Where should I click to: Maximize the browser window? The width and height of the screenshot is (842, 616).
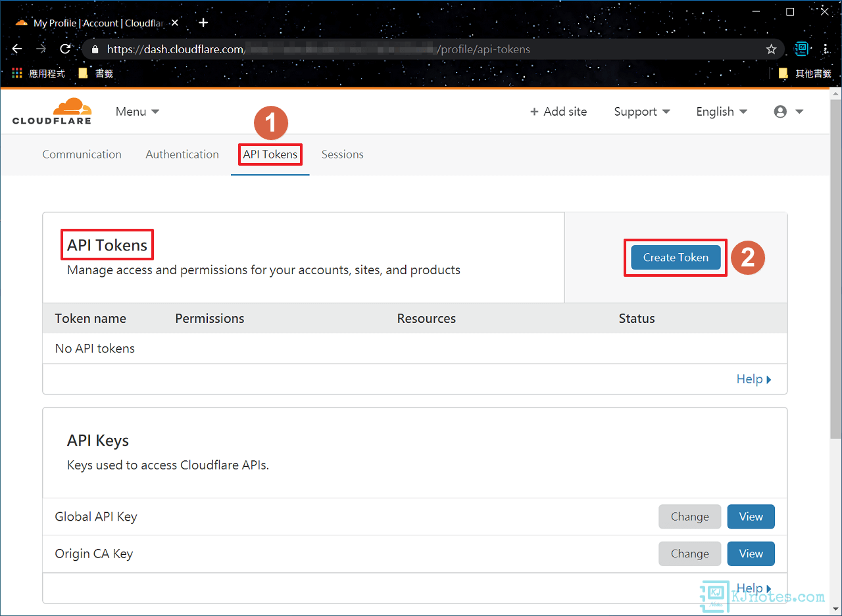tap(790, 12)
